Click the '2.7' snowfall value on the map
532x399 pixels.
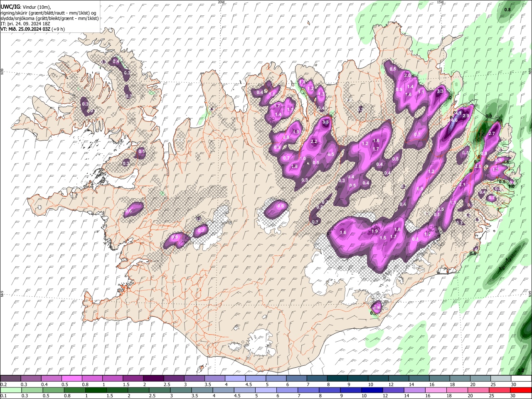(492, 133)
